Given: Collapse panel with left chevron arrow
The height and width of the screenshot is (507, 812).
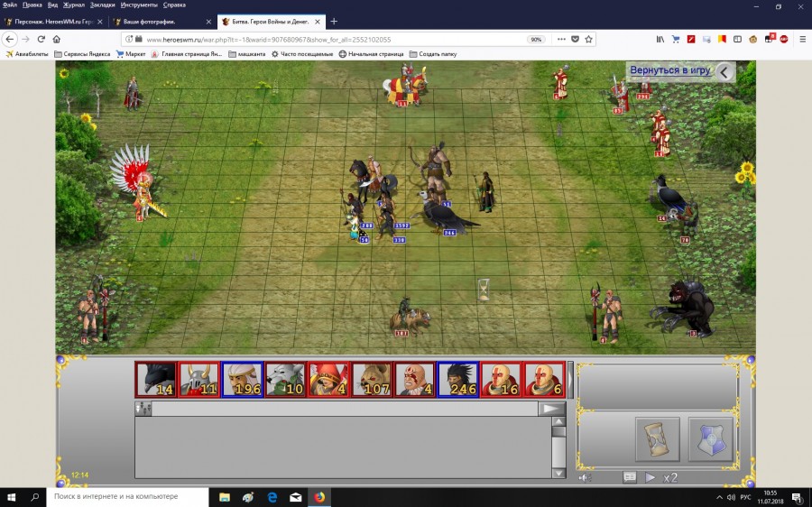Looking at the screenshot, I should point(724,71).
